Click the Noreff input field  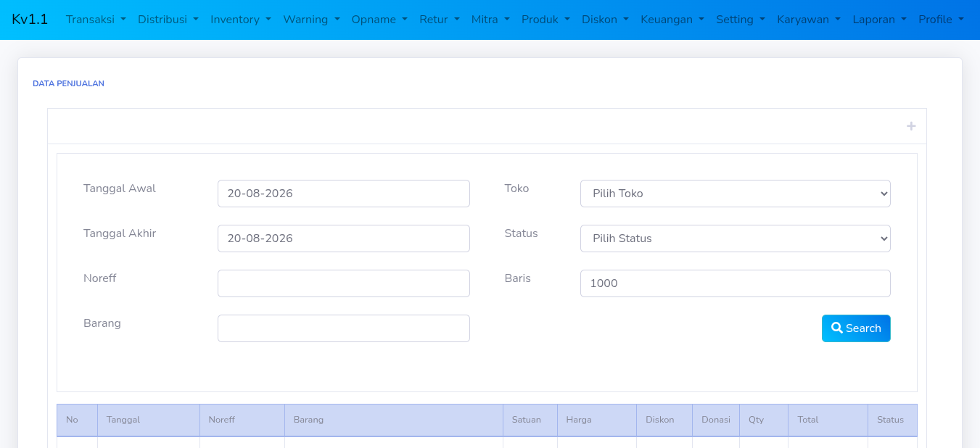(x=344, y=283)
